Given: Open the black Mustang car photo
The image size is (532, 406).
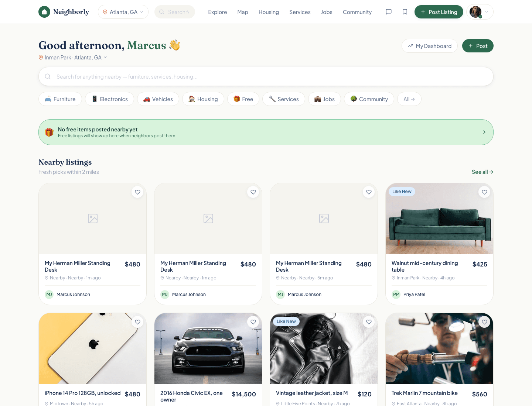Looking at the screenshot, I should coord(208,348).
